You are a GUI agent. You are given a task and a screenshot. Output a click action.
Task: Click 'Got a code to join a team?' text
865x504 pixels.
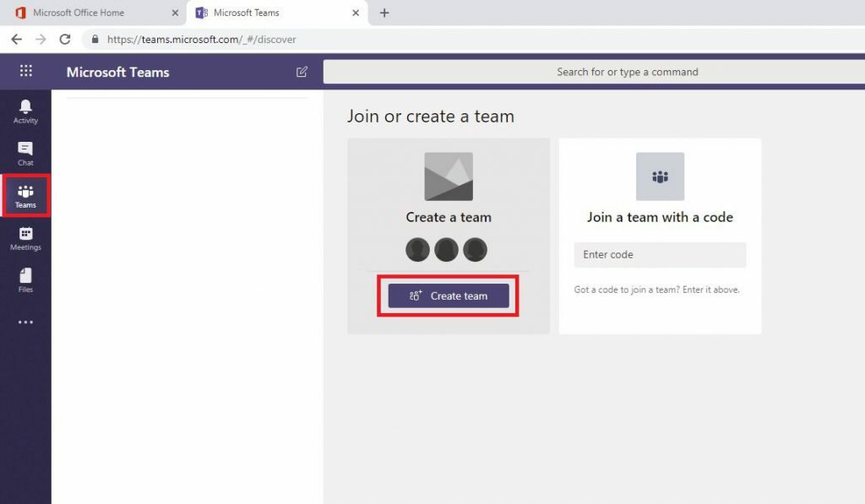click(656, 290)
